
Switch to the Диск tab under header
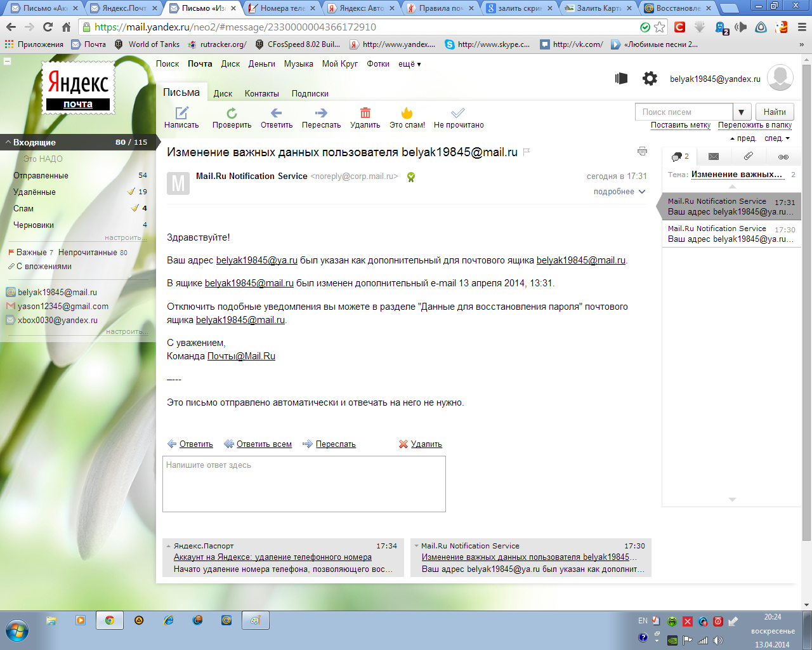point(223,93)
